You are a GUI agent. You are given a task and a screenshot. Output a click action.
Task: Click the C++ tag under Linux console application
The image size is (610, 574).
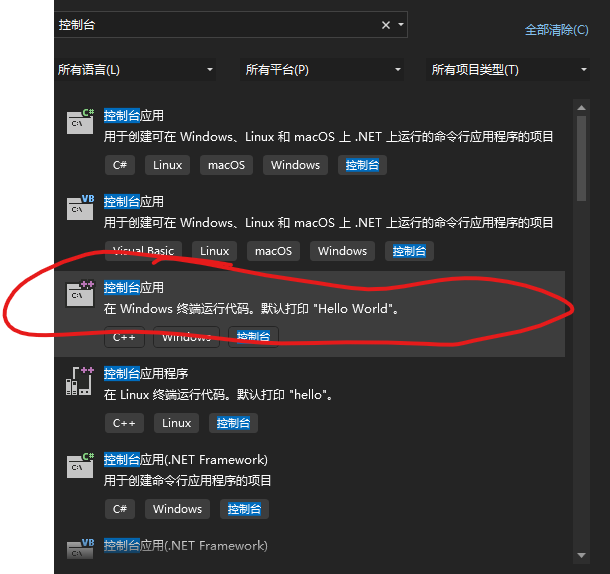pyautogui.click(x=124, y=423)
